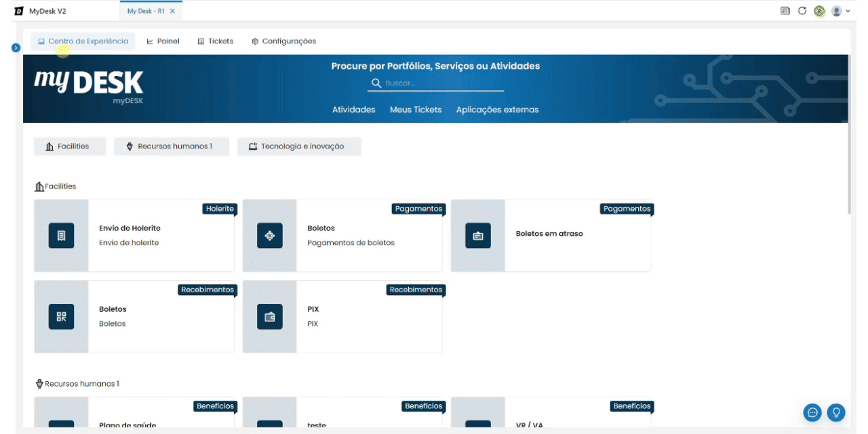Image resolution: width=868 pixels, height=434 pixels.
Task: Expand the left sidebar arrow button
Action: pos(16,47)
